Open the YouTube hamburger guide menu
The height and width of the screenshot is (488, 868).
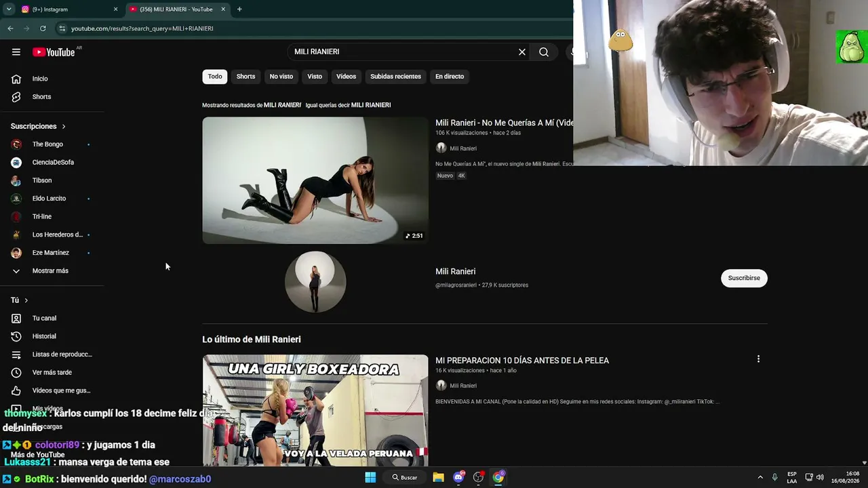[x=16, y=52]
